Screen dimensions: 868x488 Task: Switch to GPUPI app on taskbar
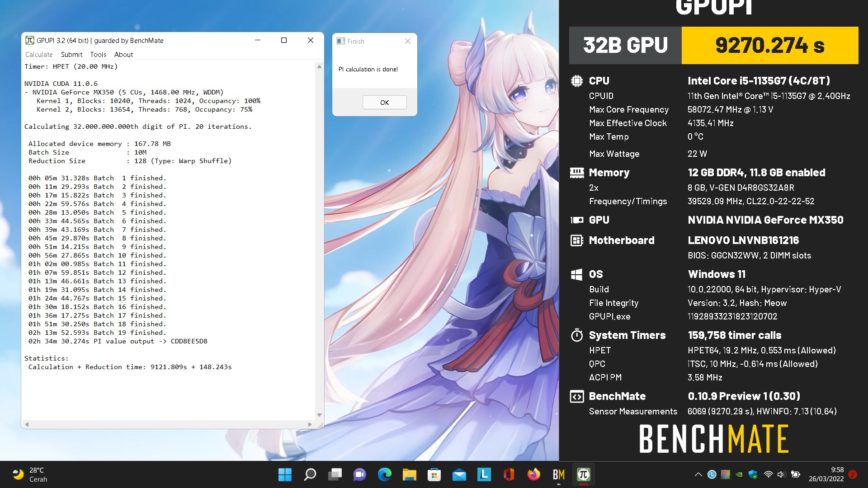click(x=584, y=474)
